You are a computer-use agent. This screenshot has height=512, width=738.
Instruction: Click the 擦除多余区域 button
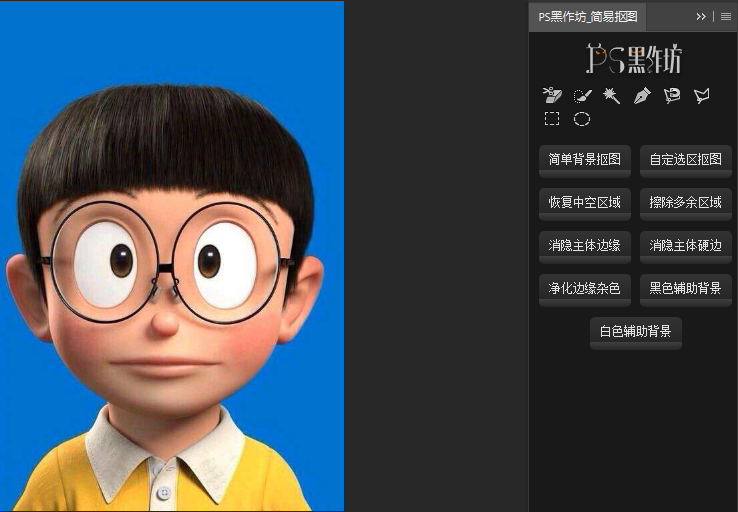[x=686, y=204]
